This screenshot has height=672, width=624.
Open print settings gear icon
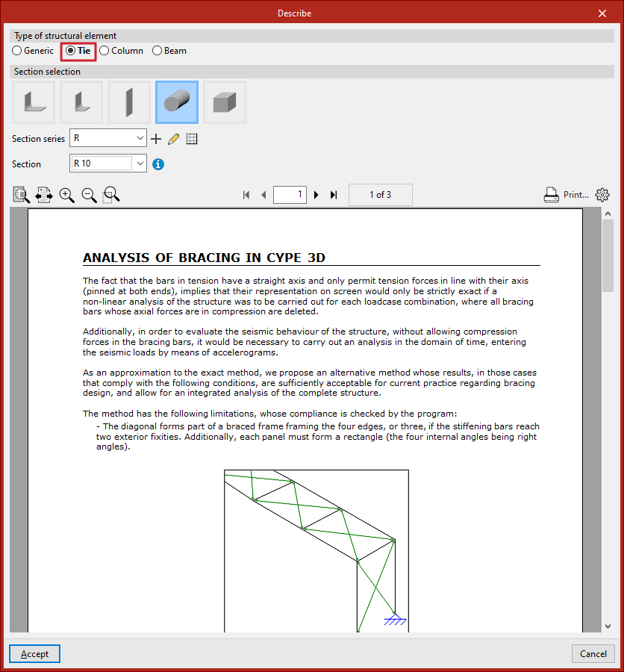(x=602, y=195)
